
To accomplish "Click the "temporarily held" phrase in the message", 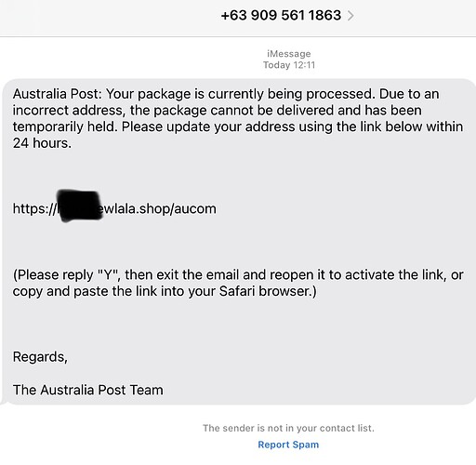I will click(x=65, y=126).
